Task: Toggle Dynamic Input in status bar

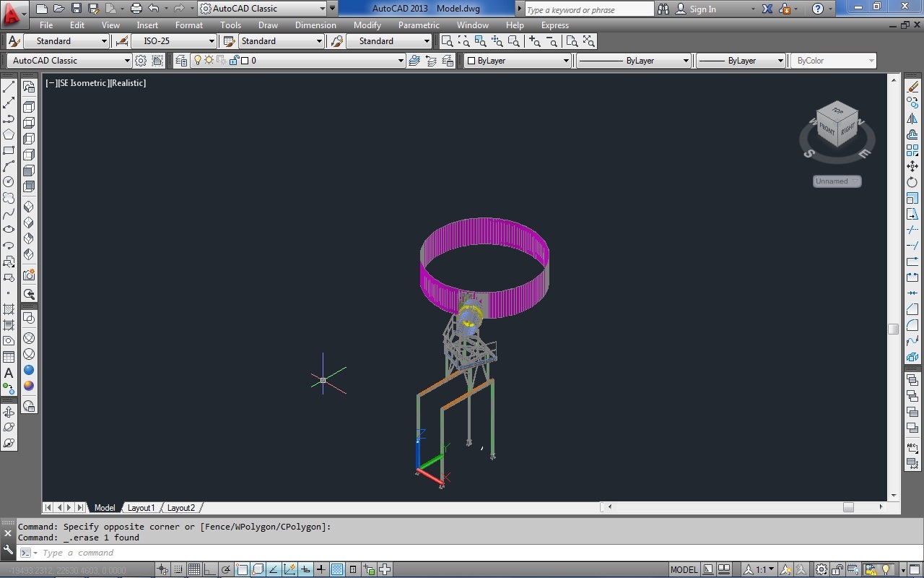Action: (x=305, y=570)
